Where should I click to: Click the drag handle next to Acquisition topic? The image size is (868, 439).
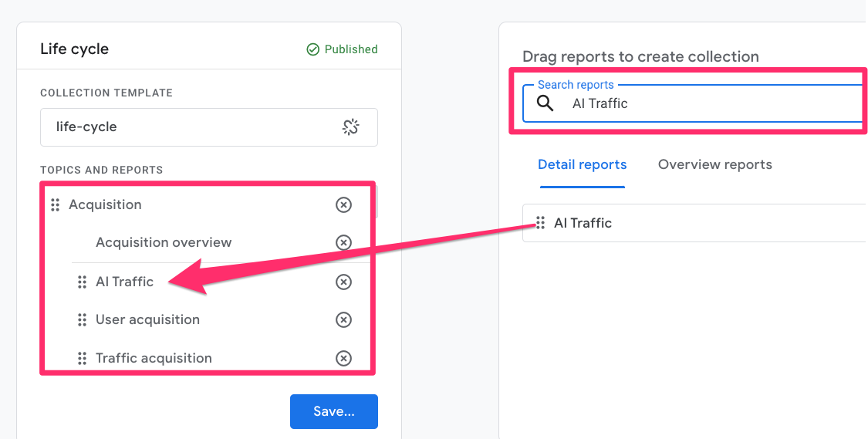pyautogui.click(x=55, y=204)
